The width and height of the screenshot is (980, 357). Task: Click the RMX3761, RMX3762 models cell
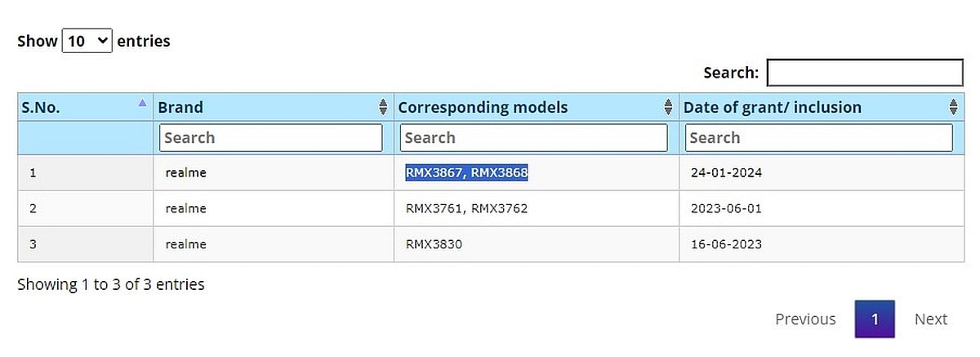tap(466, 208)
